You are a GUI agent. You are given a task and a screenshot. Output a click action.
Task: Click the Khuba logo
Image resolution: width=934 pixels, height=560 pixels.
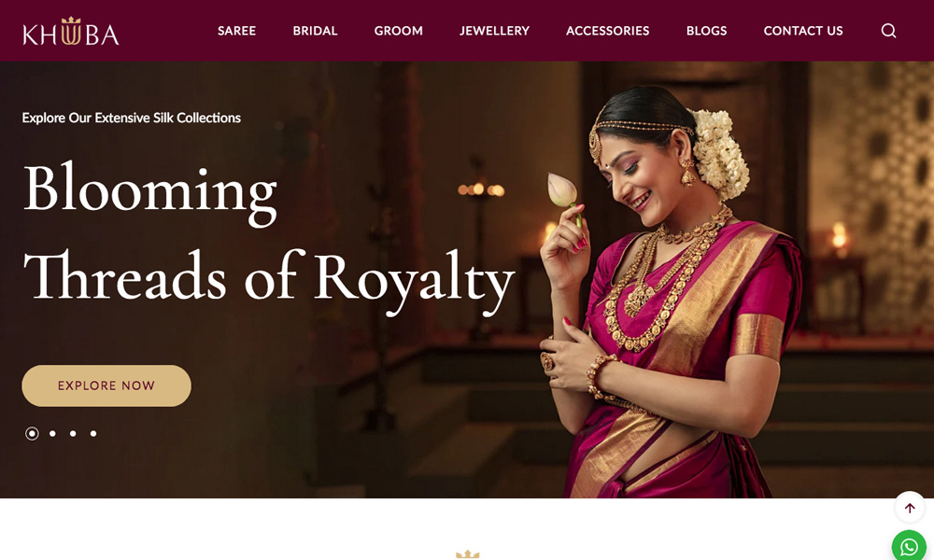[70, 31]
